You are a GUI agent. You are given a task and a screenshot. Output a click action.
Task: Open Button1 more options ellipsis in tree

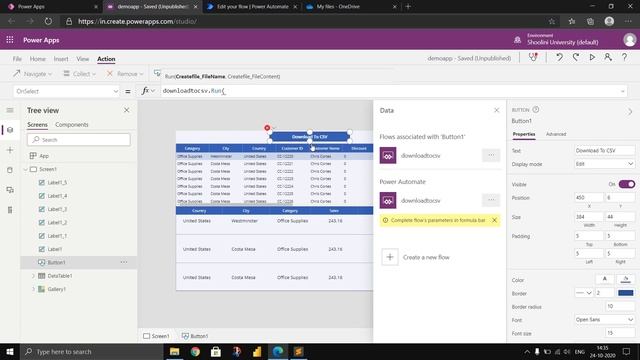pyautogui.click(x=124, y=262)
